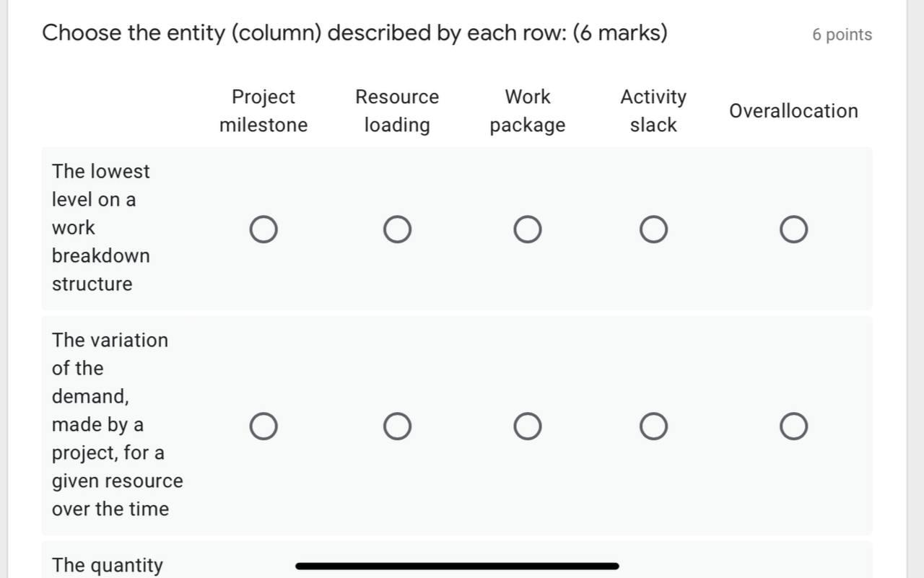The height and width of the screenshot is (578, 924).
Task: Select Work package for the demand variation row
Action: [527, 426]
